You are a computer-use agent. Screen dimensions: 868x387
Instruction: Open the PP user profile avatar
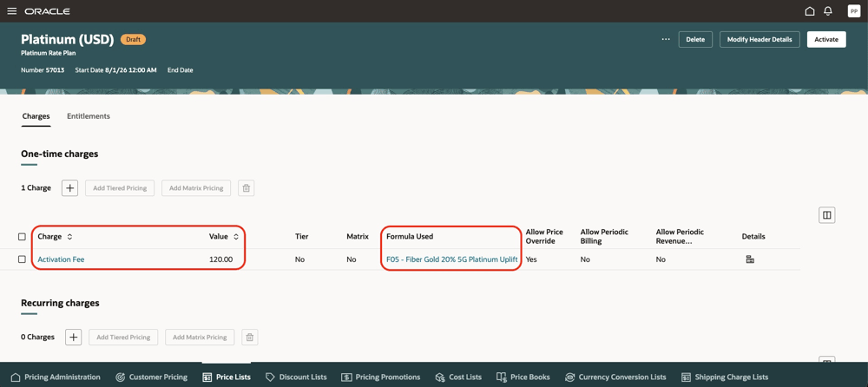pos(853,11)
